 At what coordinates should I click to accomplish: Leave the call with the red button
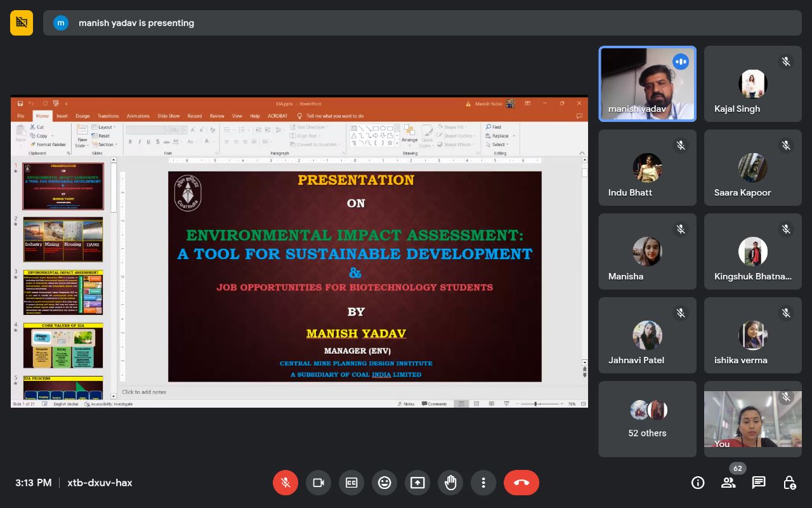pyautogui.click(x=521, y=483)
